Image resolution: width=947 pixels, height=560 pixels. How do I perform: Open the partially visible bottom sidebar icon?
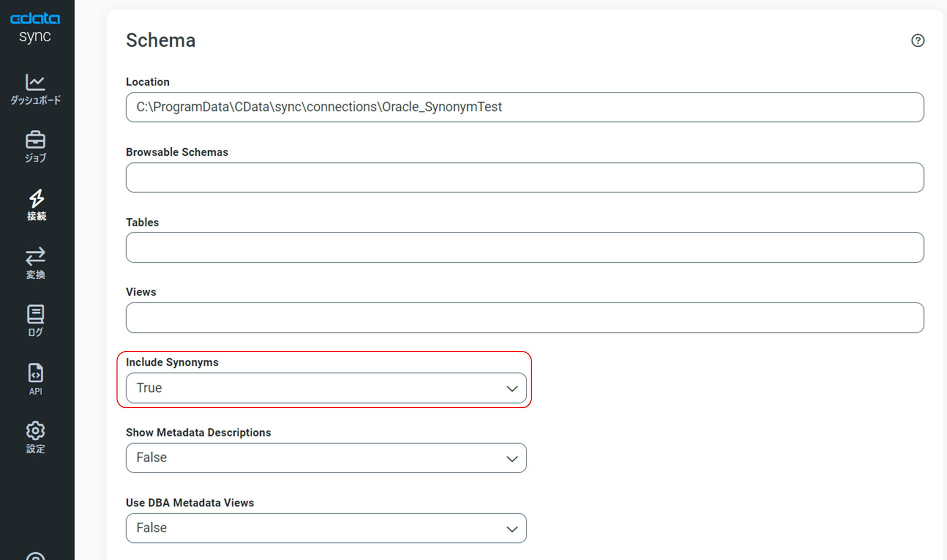click(x=35, y=556)
